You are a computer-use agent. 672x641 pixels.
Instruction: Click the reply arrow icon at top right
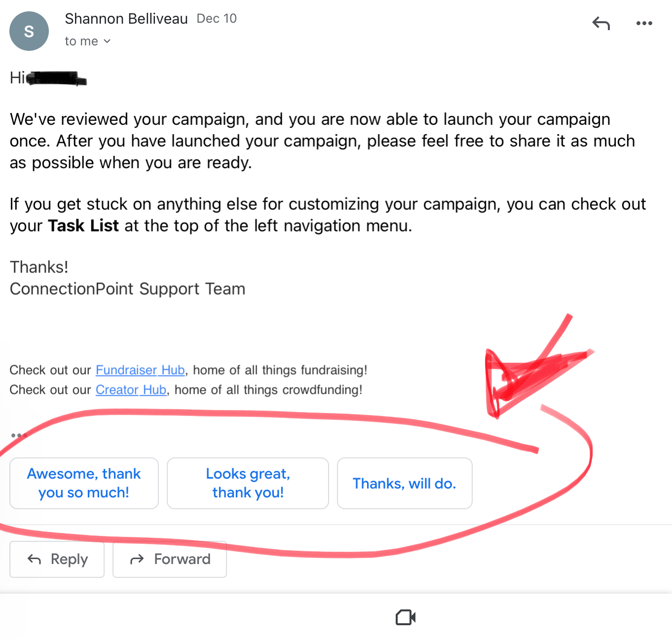point(601,23)
